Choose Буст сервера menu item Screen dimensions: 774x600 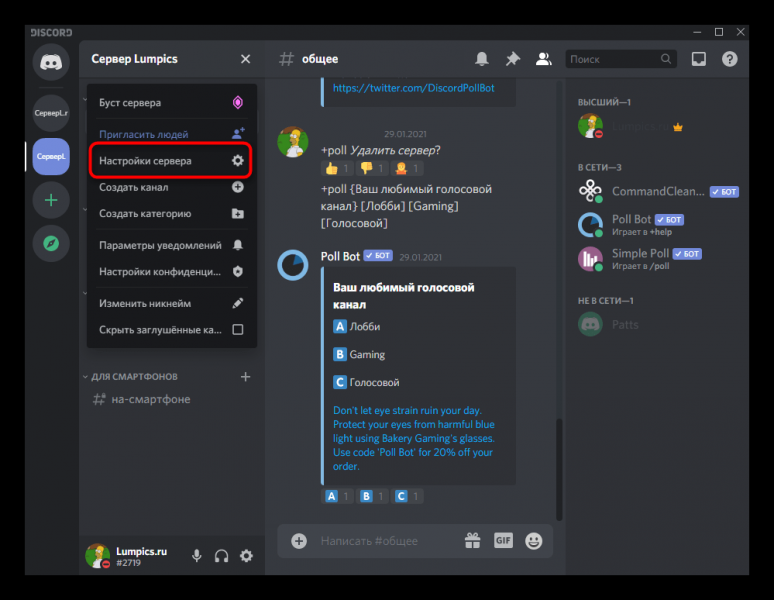[172, 103]
